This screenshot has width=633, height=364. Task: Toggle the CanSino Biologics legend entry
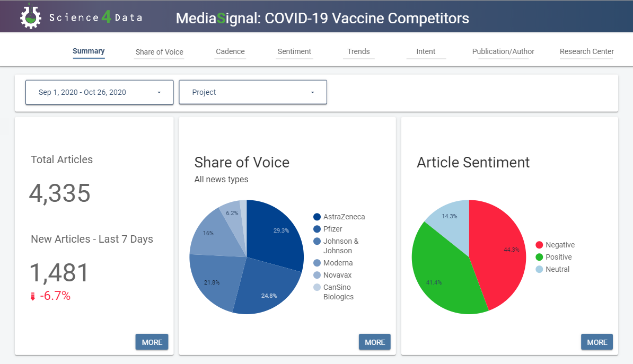click(333, 292)
